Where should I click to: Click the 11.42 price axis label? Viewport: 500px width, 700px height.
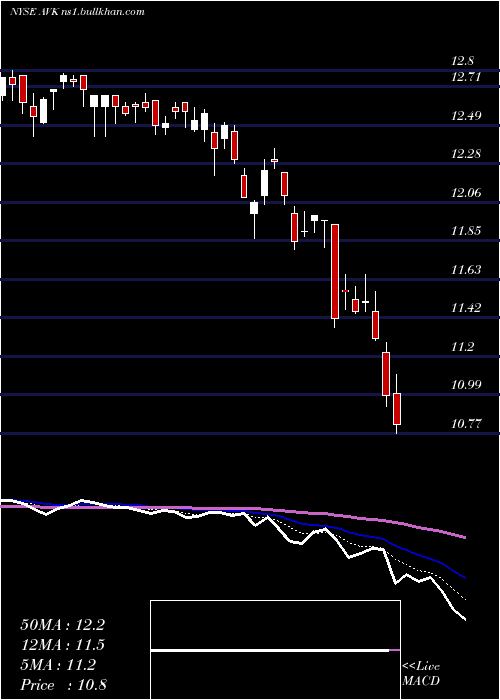point(466,308)
